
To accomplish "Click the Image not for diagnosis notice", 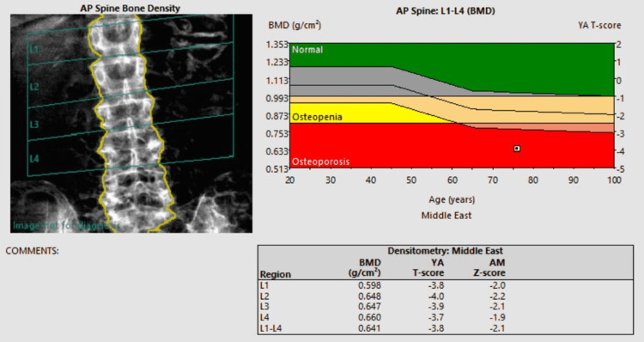I will (x=66, y=226).
